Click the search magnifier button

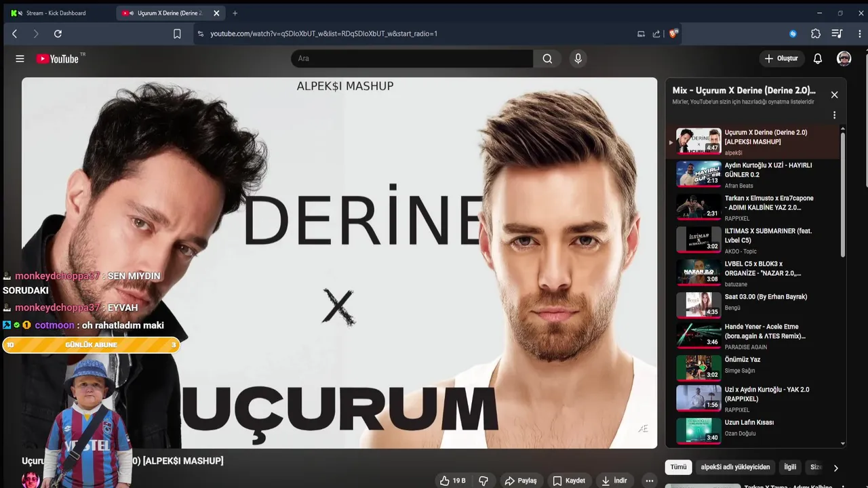(x=547, y=58)
